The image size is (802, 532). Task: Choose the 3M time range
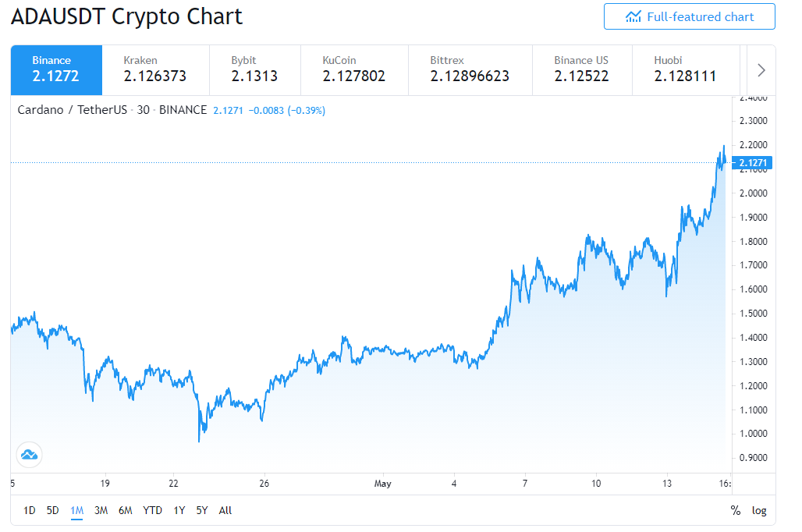pyautogui.click(x=101, y=510)
